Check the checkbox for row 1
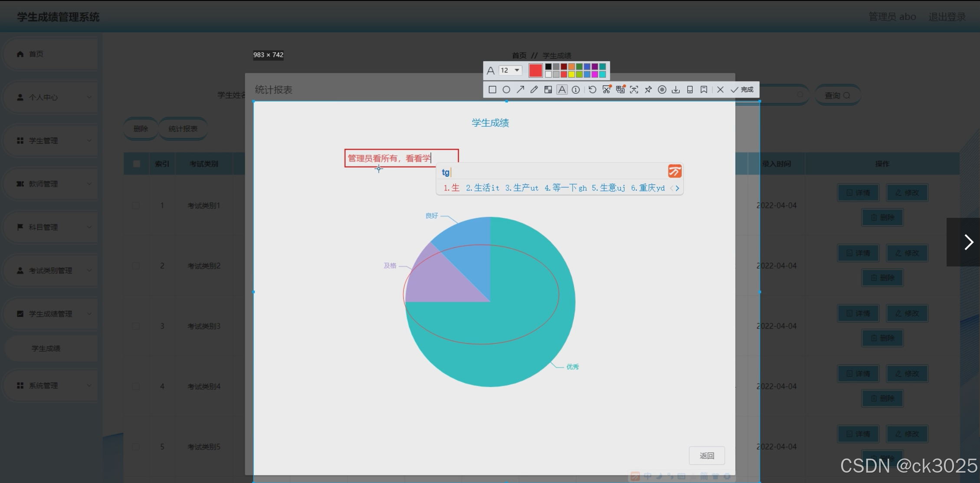This screenshot has height=483, width=980. point(136,205)
